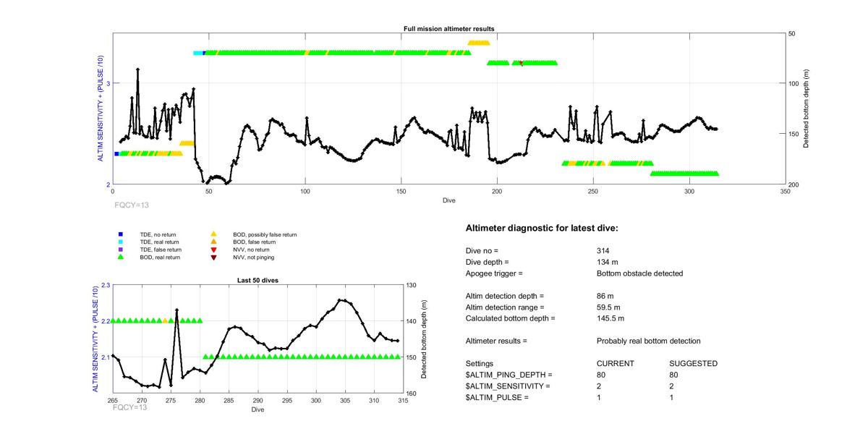
Task: Select the 'BOD, false return' legend label
Action: pyautogui.click(x=254, y=242)
